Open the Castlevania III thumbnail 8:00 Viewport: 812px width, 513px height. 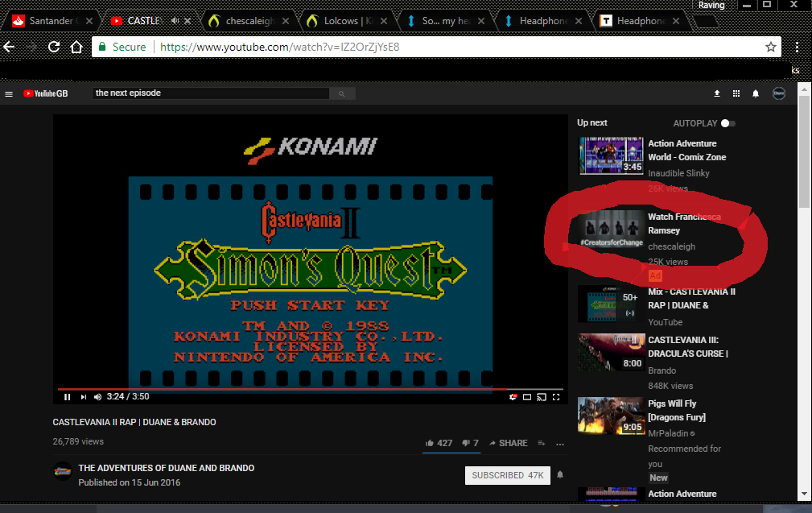(611, 352)
